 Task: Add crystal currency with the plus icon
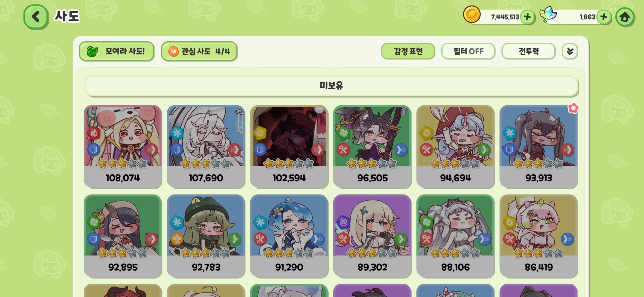click(604, 17)
